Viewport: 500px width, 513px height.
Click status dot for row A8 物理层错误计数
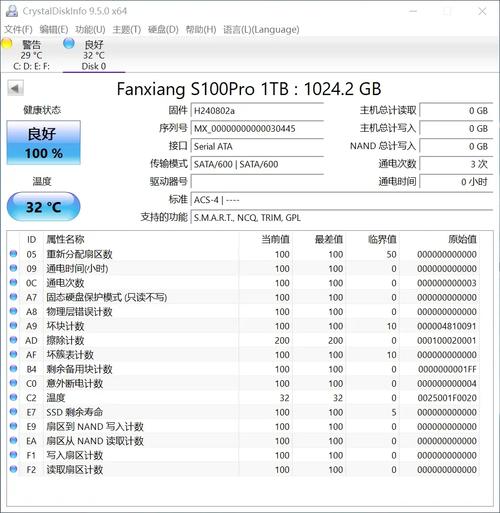13,311
